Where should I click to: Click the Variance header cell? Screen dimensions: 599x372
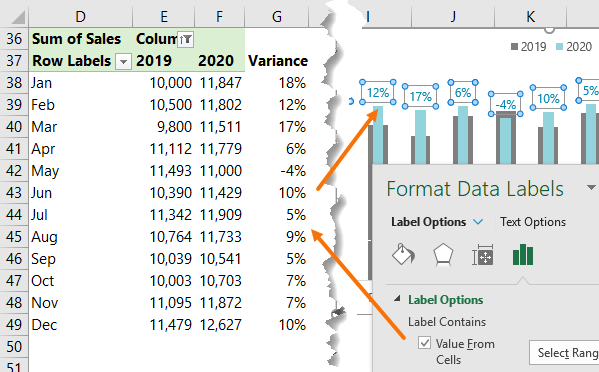pyautogui.click(x=277, y=61)
